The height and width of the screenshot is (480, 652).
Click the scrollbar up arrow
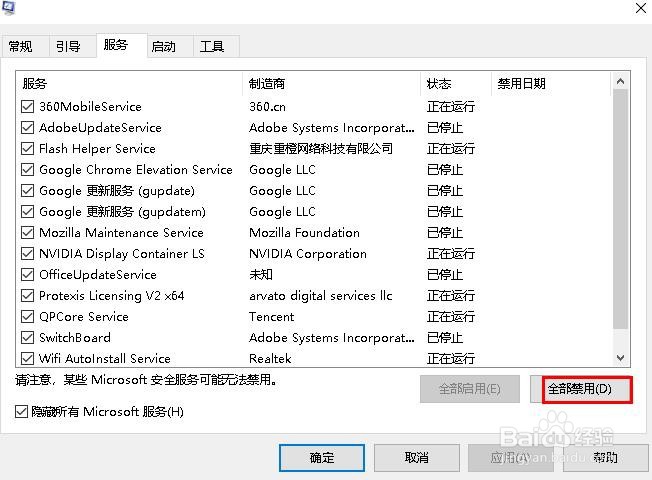tap(620, 81)
